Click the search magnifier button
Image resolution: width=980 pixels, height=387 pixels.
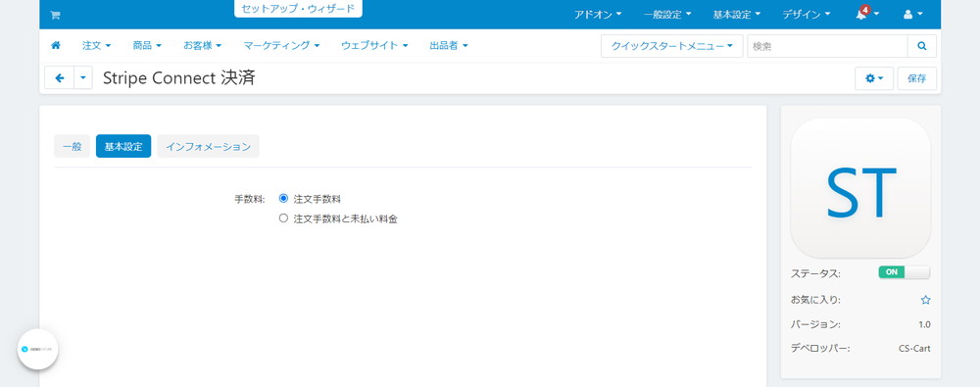pyautogui.click(x=922, y=46)
